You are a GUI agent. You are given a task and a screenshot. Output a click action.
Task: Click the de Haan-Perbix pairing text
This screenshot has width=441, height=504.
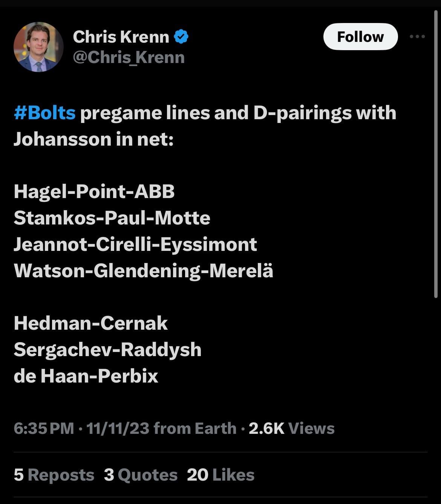coord(86,376)
